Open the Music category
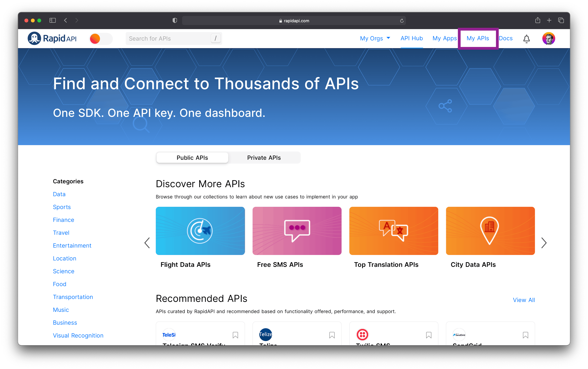 tap(61, 310)
